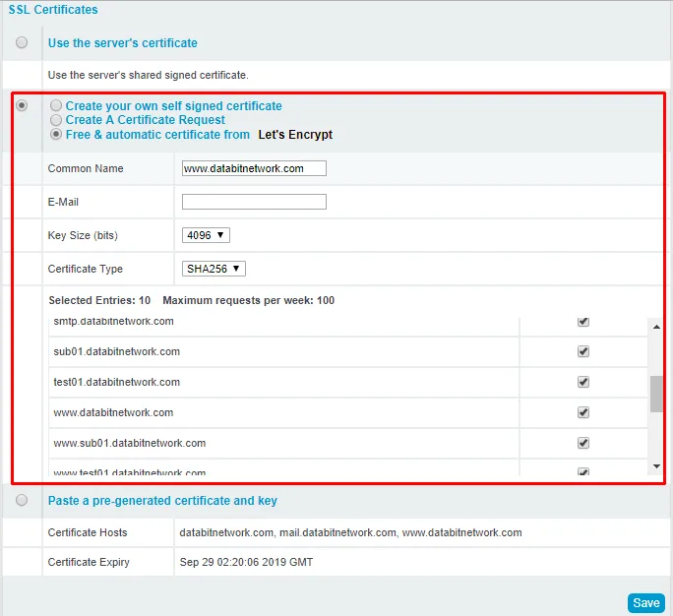Open the Certificate Type SHA256 dropdown

coord(214,269)
